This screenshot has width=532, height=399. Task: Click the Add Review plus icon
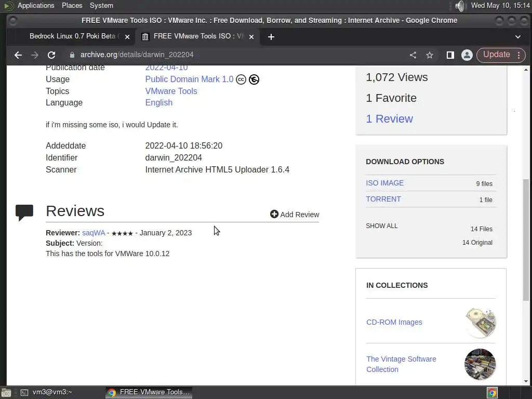click(274, 214)
